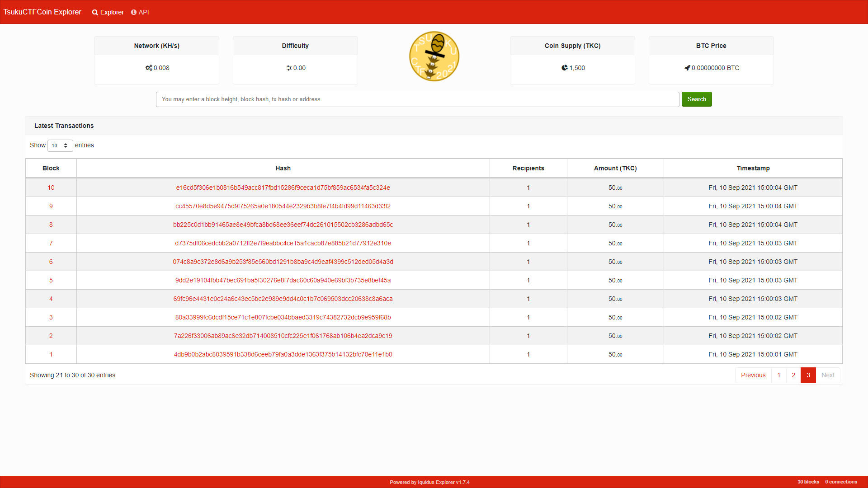Open the Explorer nav menu item
Image resolution: width=868 pixels, height=488 pixels.
point(112,12)
